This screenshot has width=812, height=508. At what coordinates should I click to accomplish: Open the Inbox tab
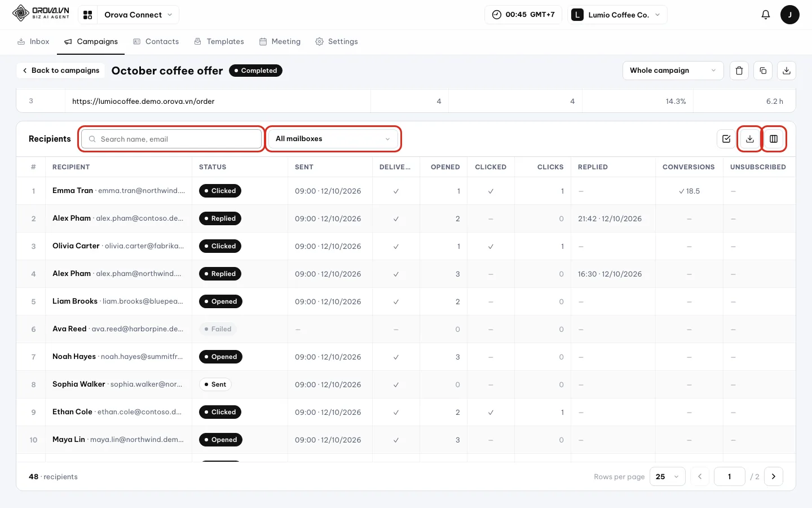pyautogui.click(x=33, y=42)
